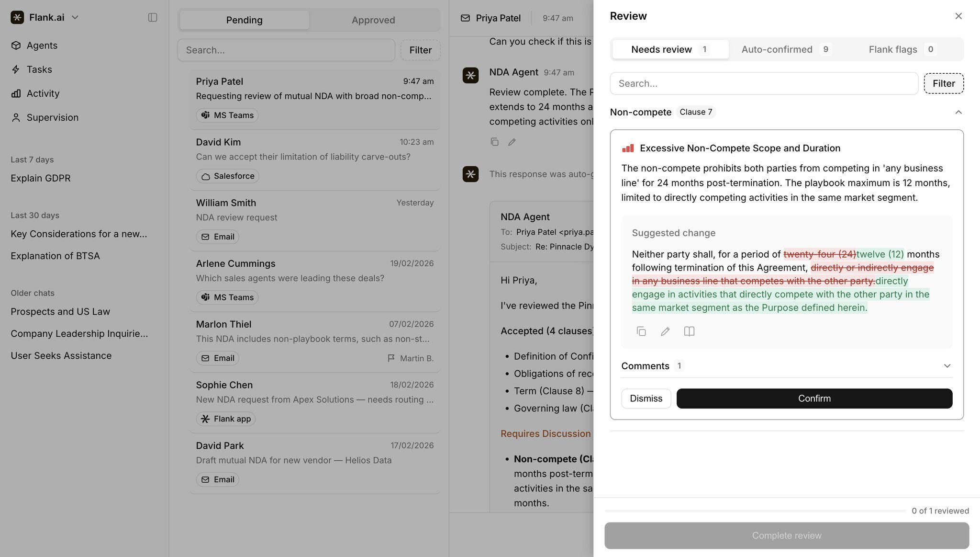Close the Review panel

958,16
